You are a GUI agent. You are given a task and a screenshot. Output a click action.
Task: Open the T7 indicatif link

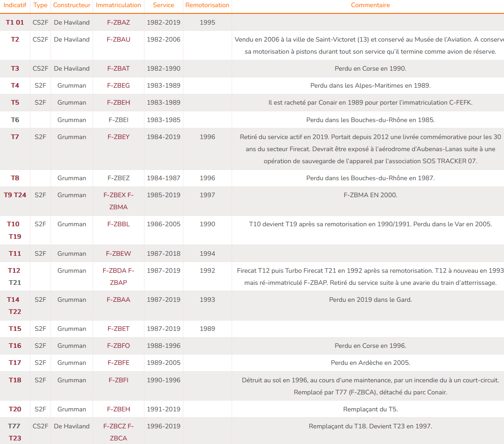point(15,137)
